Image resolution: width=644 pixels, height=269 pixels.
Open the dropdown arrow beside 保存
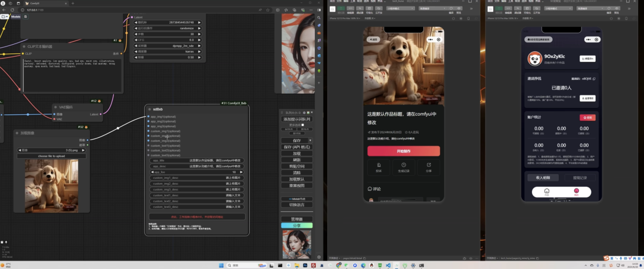click(x=311, y=140)
